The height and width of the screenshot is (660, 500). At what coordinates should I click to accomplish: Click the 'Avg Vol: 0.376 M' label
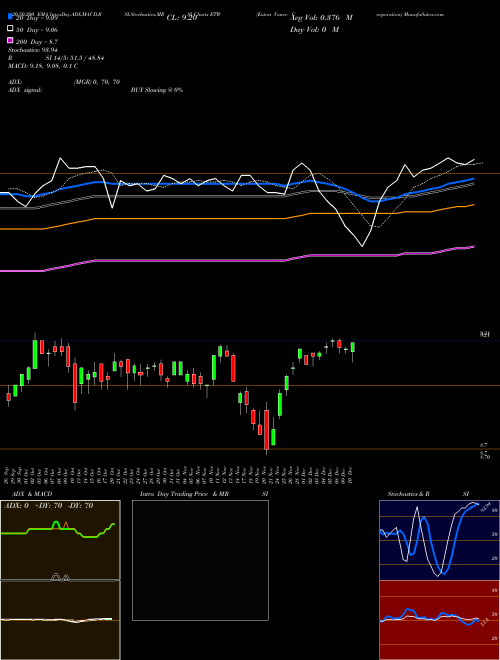coord(322,18)
